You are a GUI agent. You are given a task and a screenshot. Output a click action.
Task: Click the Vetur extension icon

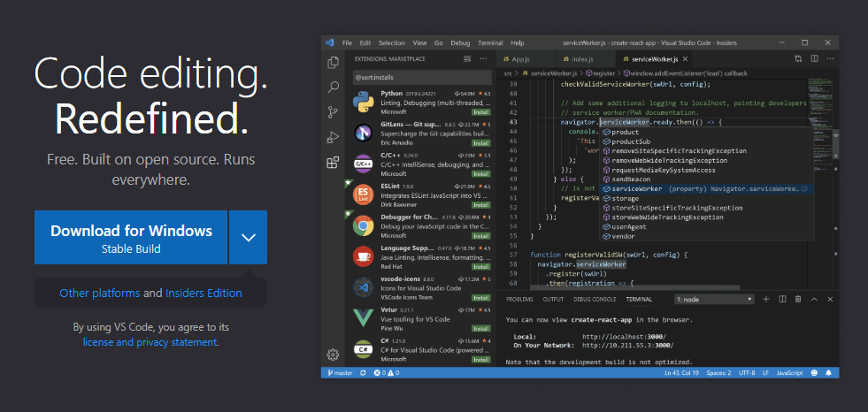(x=363, y=319)
